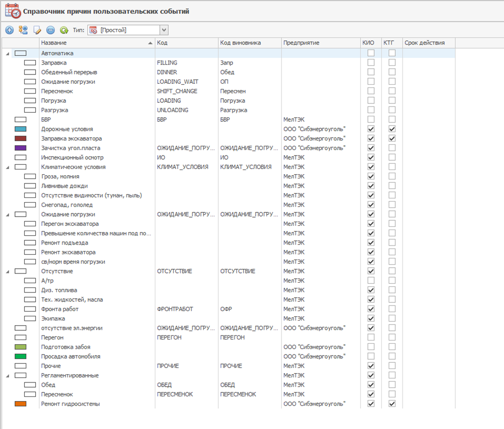Collapse the Автоматика tree group
This screenshot has width=504, height=429.
(x=7, y=53)
